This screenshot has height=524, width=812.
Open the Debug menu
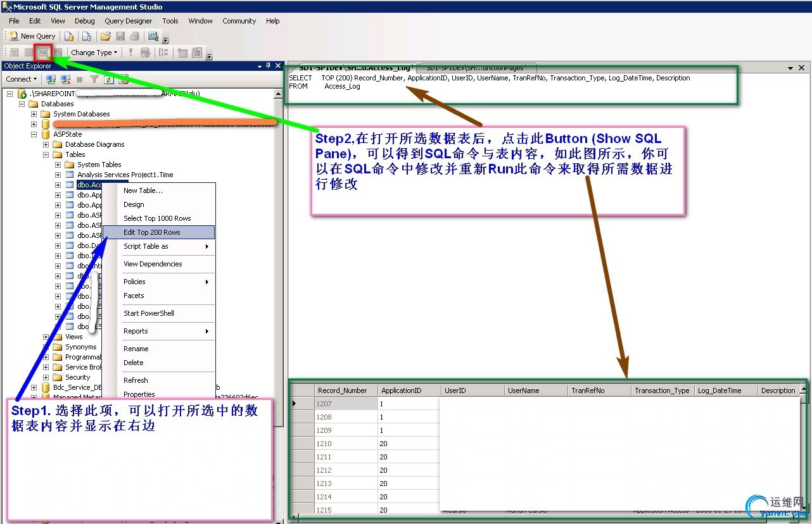click(85, 21)
